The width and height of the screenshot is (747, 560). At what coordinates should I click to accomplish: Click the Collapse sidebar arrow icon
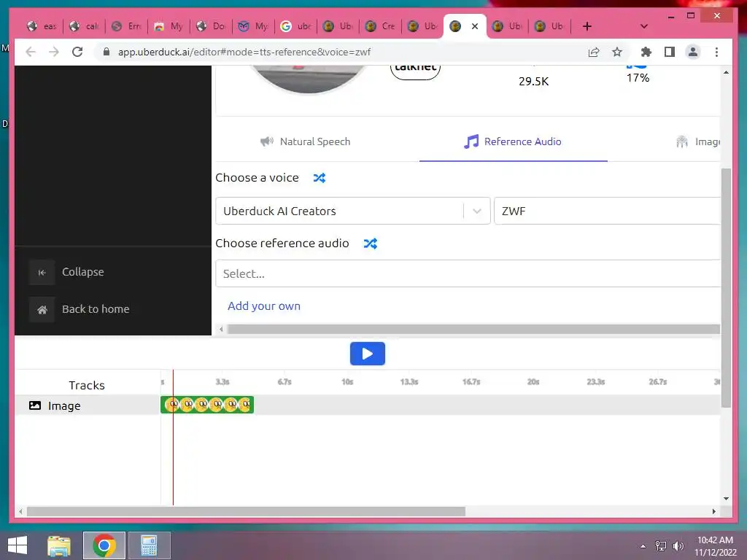tap(42, 273)
